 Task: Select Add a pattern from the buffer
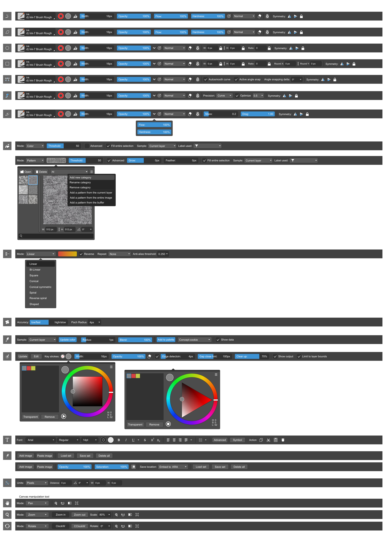[x=87, y=203]
